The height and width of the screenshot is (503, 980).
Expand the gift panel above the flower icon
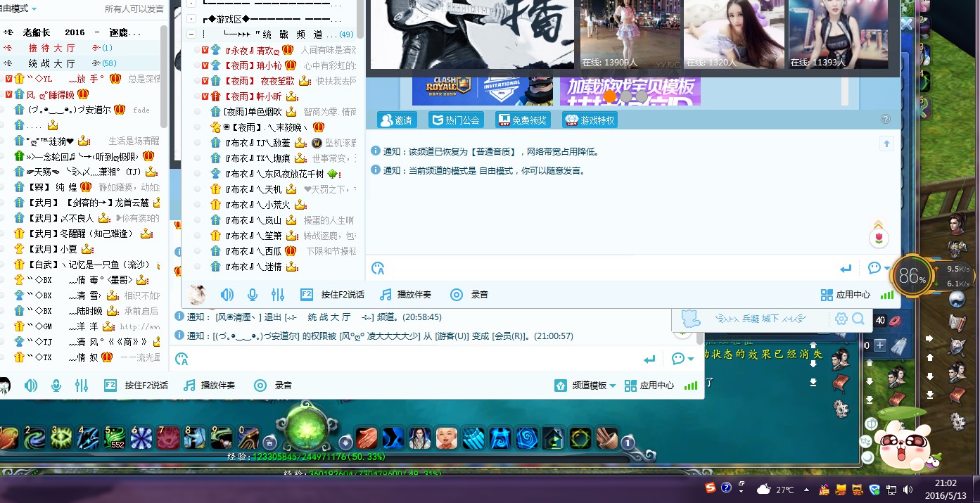pos(878,224)
